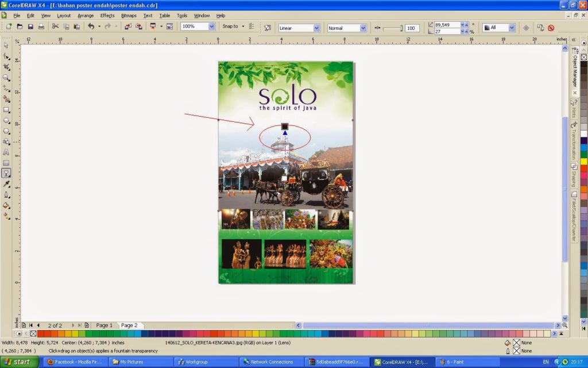
Task: Select the Crop tool
Action: point(6,67)
